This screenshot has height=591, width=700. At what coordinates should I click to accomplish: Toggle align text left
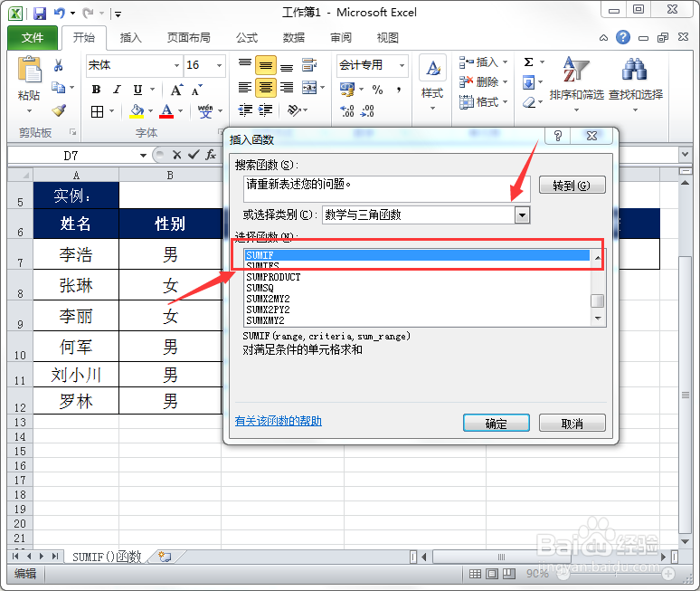[x=245, y=88]
